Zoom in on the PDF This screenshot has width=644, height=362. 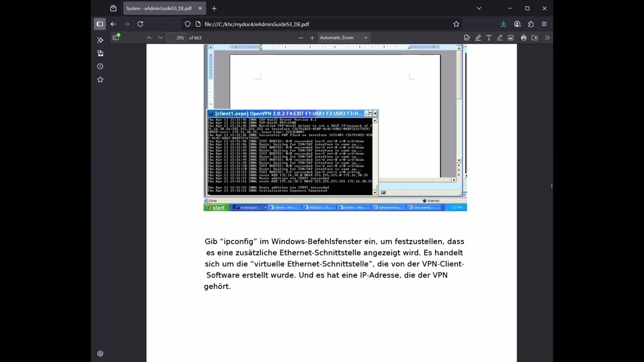tap(312, 38)
